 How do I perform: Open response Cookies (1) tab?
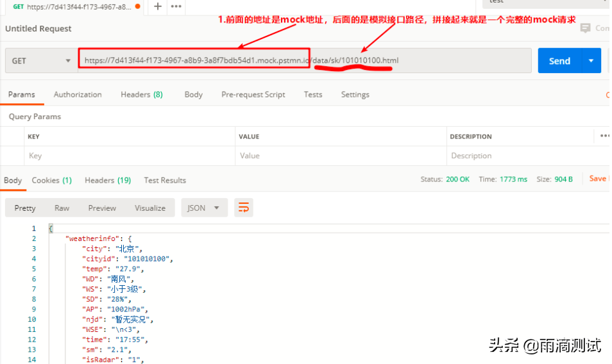pos(51,180)
